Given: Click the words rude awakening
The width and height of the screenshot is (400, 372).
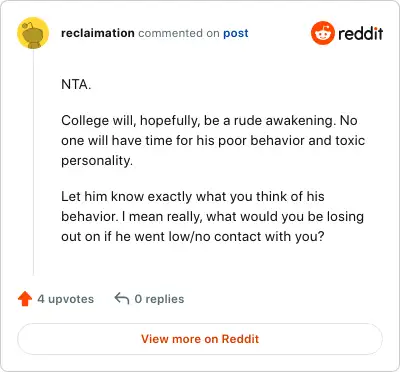Looking at the screenshot, I should pyautogui.click(x=285, y=121).
